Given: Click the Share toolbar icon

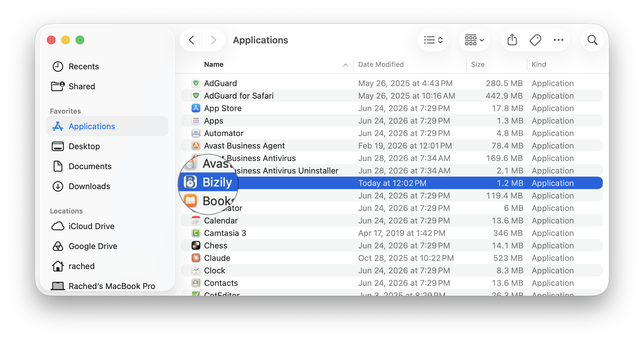Looking at the screenshot, I should click(x=512, y=40).
